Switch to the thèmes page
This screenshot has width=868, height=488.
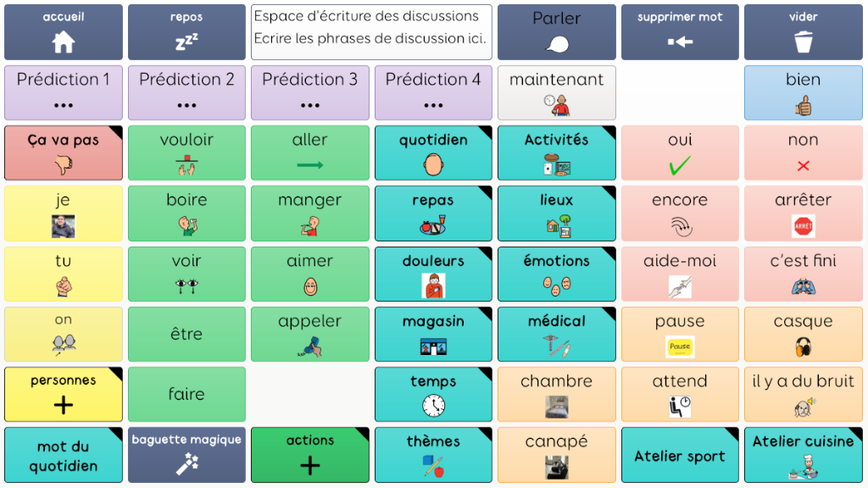tap(433, 455)
